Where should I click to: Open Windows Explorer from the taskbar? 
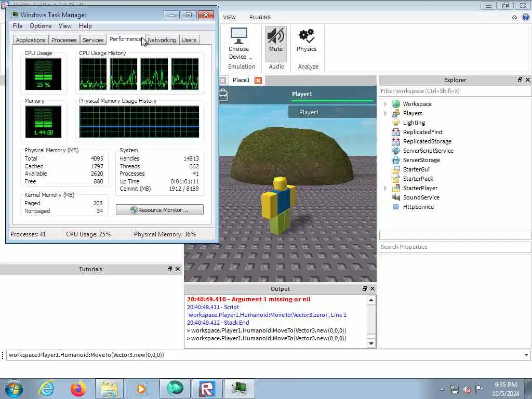click(109, 389)
